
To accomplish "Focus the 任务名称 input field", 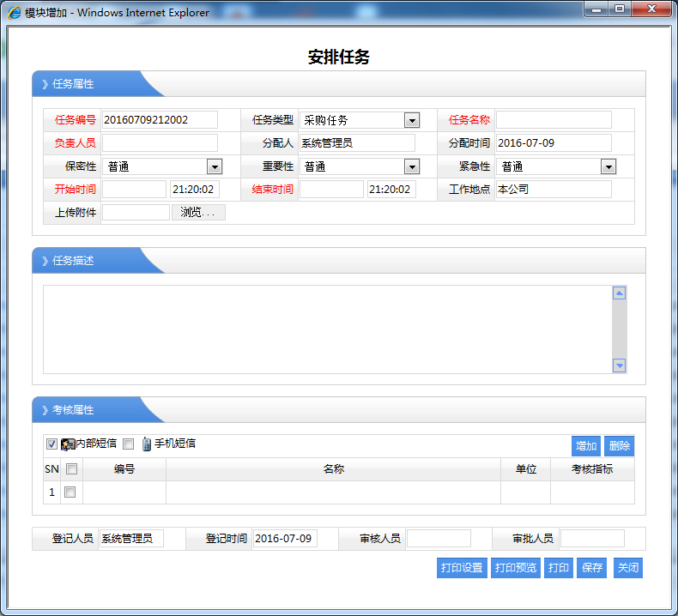I will tap(554, 120).
